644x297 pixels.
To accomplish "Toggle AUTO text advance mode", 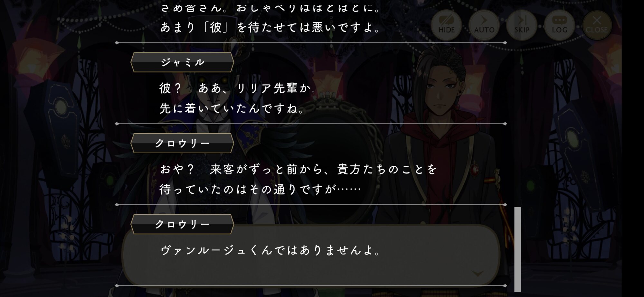I will coord(484,25).
